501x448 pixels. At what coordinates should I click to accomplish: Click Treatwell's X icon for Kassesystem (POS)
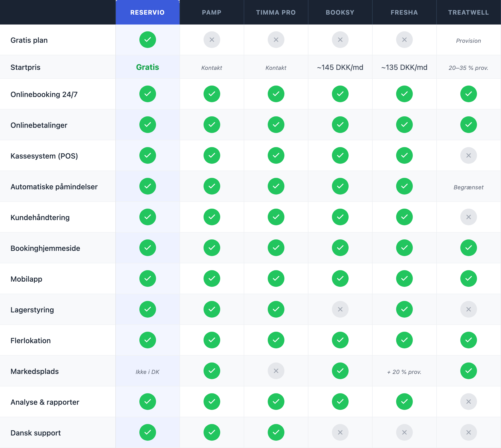(x=469, y=155)
